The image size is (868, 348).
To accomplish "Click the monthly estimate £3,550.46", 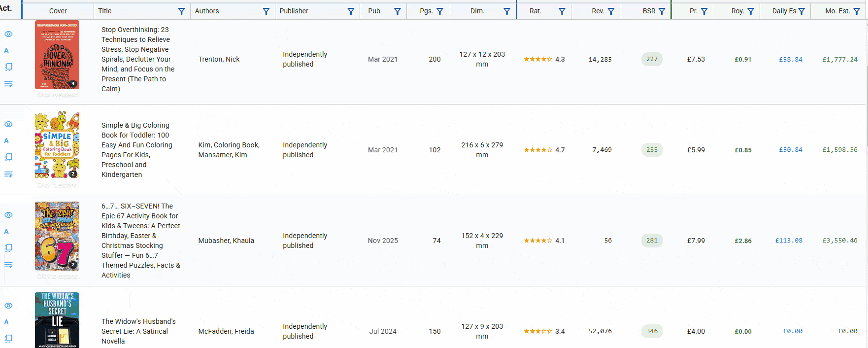I will (840, 241).
